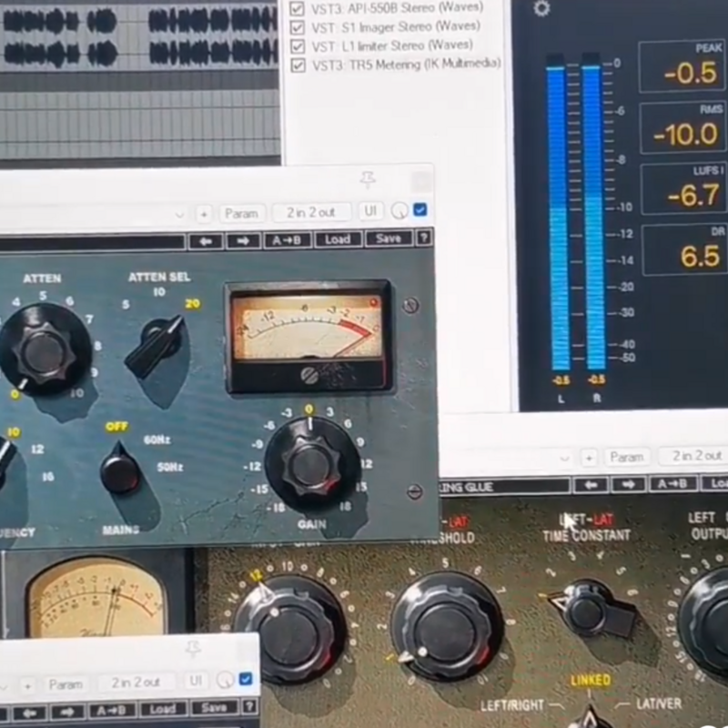Click the pin icon on the bottom-left plugin window
The height and width of the screenshot is (728, 728).
[192, 649]
